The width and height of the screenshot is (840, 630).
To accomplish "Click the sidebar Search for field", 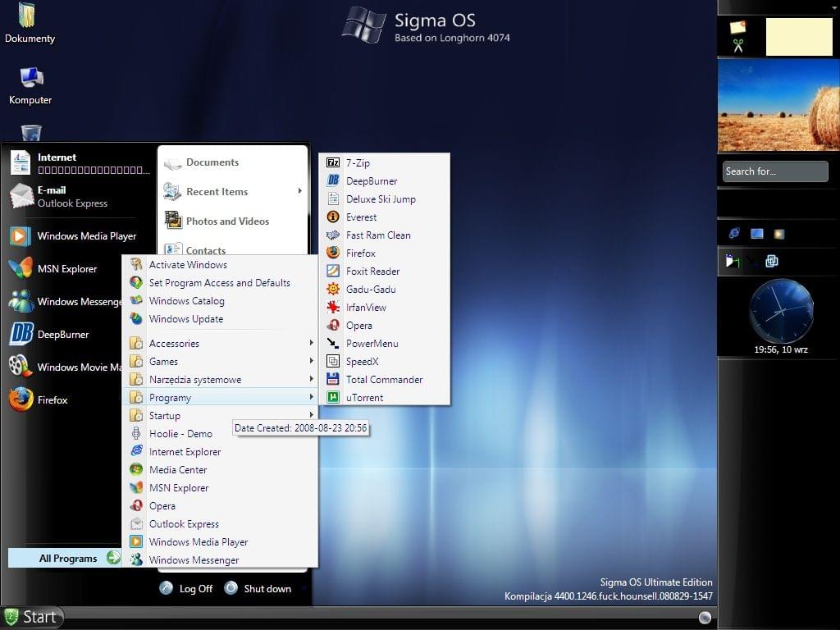I will pyautogui.click(x=775, y=171).
